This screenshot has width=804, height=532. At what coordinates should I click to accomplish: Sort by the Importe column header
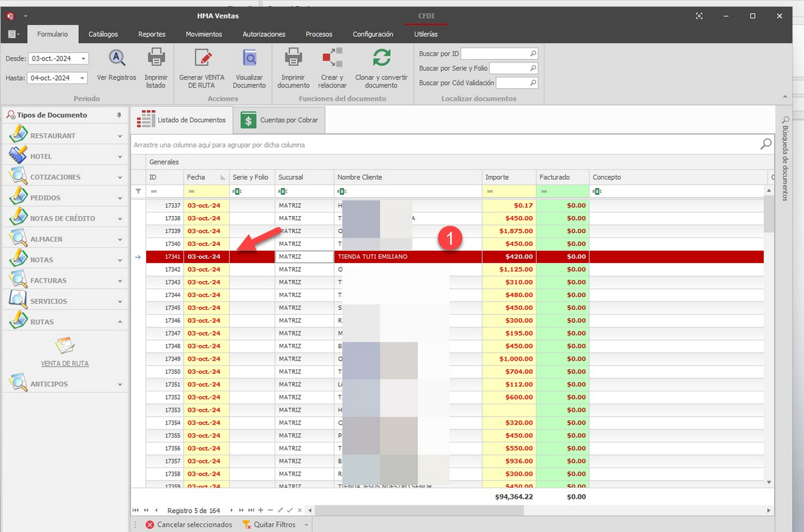[x=509, y=177]
